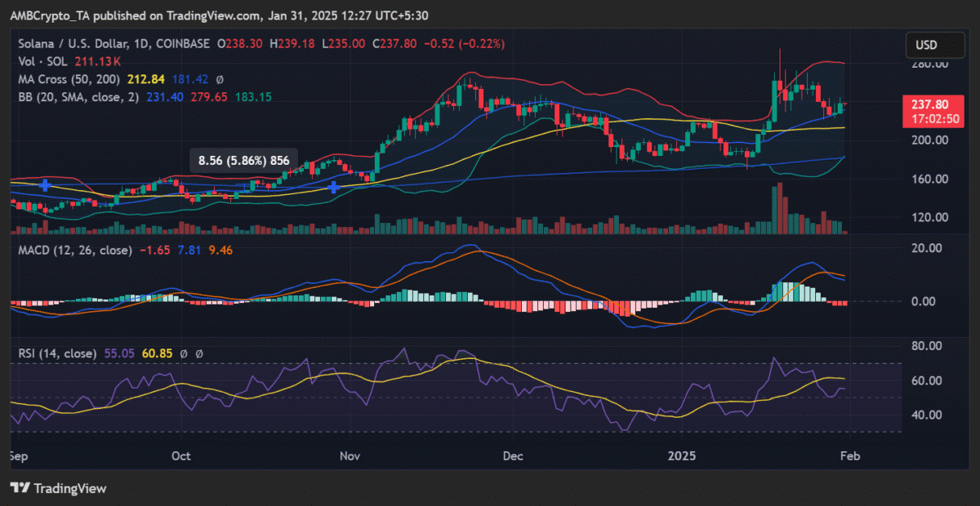Open the USD currency selector
The image size is (980, 506).
pos(927,45)
